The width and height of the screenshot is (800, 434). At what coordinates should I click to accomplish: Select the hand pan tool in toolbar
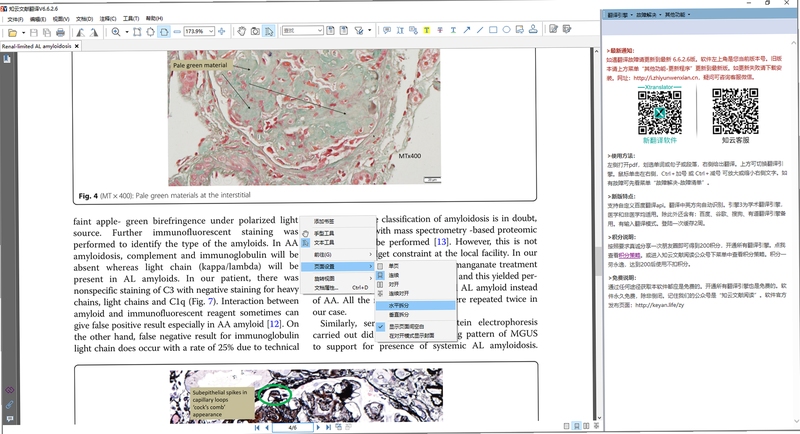[x=242, y=31]
